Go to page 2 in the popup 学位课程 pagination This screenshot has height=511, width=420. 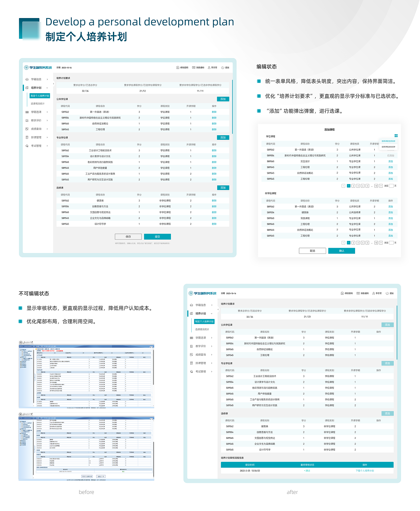click(353, 186)
